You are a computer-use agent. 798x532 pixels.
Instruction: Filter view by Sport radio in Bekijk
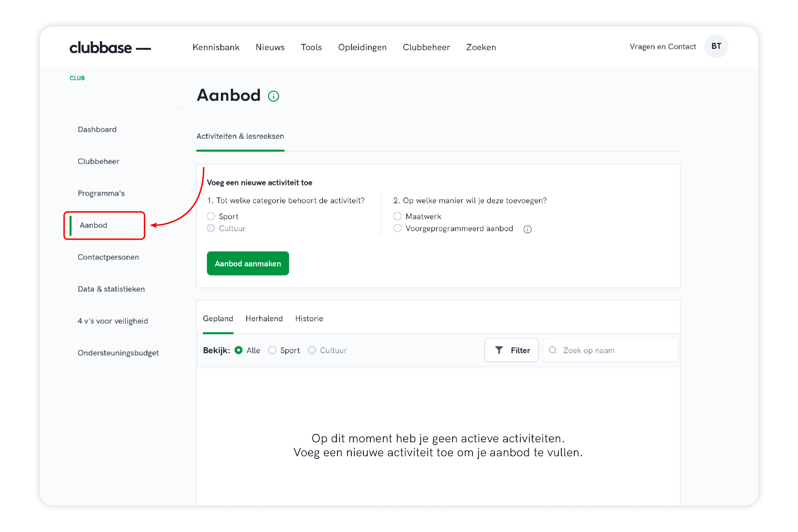tap(272, 350)
